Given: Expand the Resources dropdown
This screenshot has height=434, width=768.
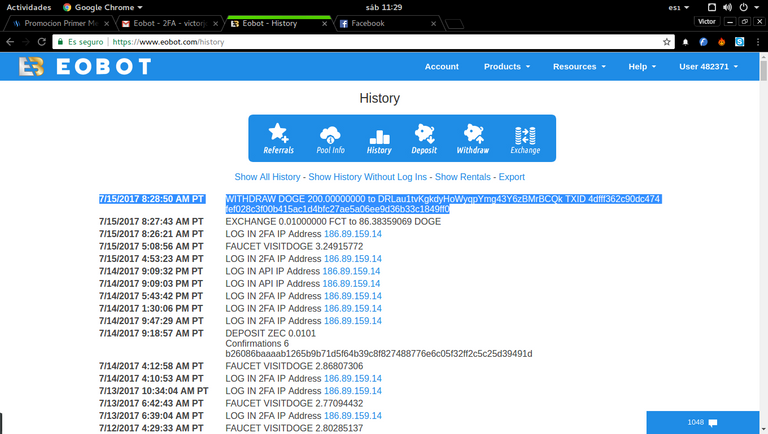Looking at the screenshot, I should [x=579, y=67].
